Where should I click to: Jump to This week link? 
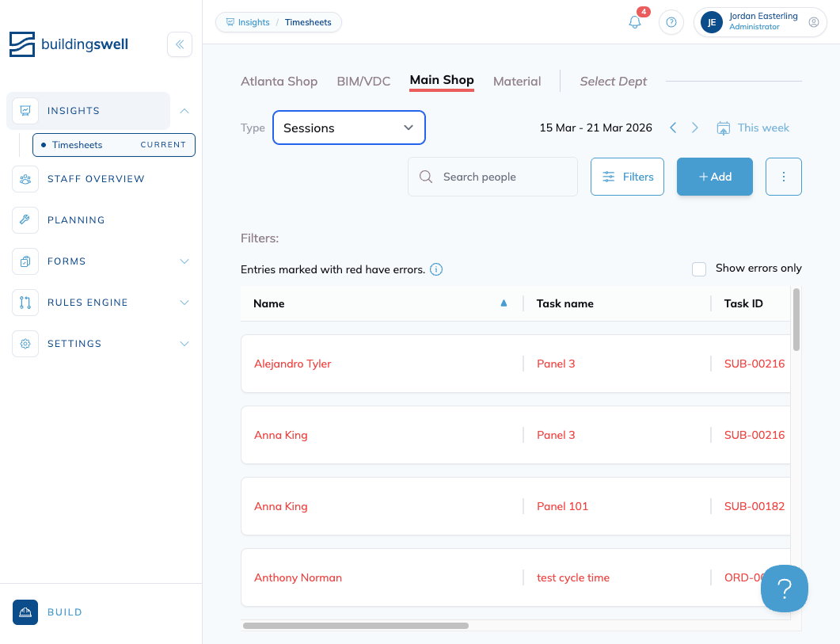[763, 128]
